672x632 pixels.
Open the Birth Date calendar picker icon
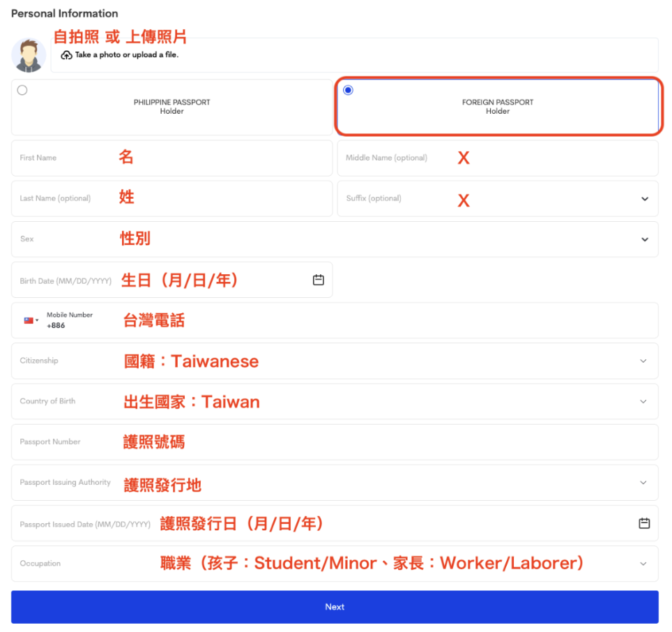(x=318, y=280)
